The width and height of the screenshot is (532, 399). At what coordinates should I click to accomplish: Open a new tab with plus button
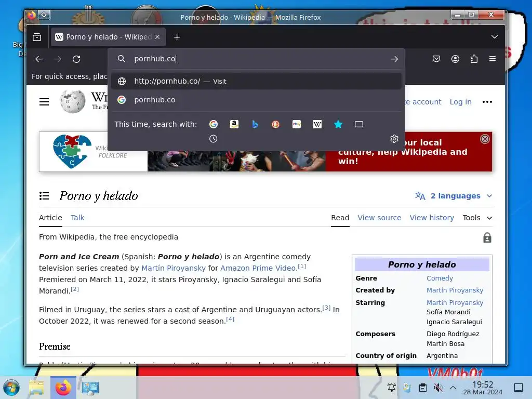pos(177,37)
